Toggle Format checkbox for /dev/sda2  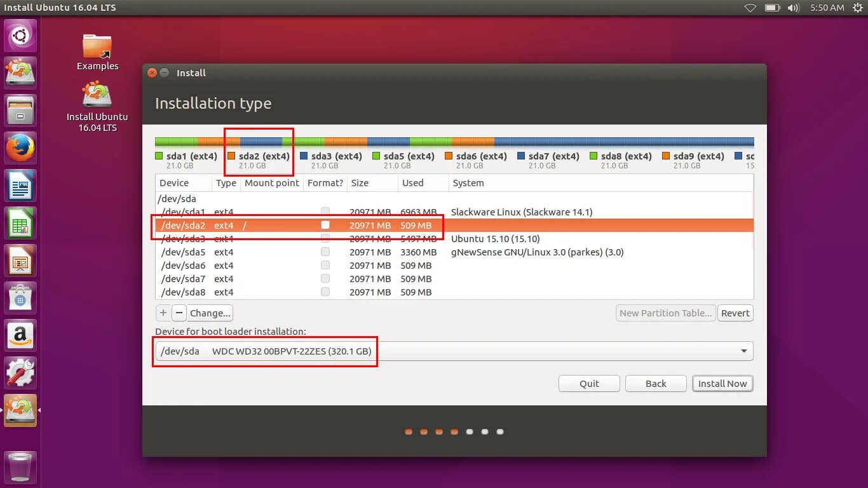click(325, 225)
